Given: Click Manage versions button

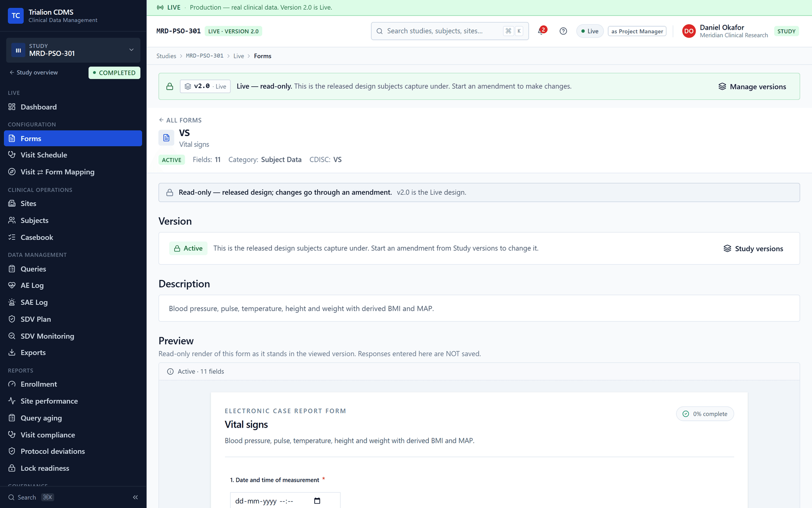Looking at the screenshot, I should (x=752, y=87).
